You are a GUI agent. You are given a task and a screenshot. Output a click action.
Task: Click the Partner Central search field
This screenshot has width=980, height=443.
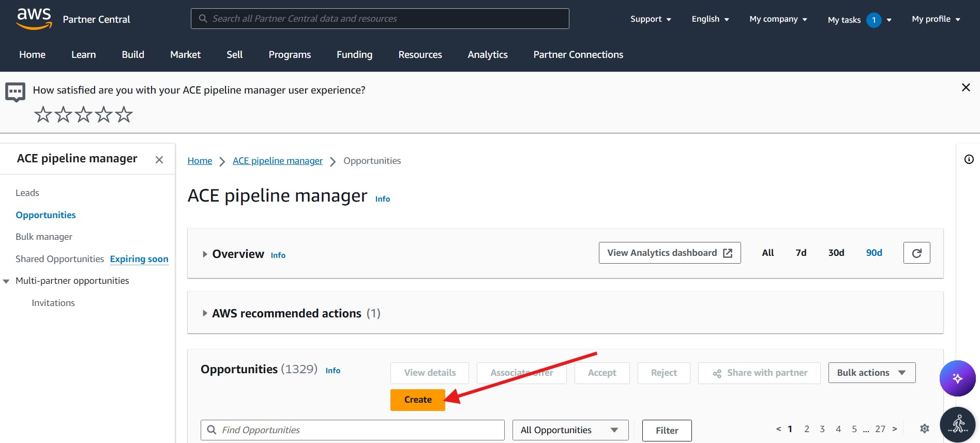click(380, 19)
